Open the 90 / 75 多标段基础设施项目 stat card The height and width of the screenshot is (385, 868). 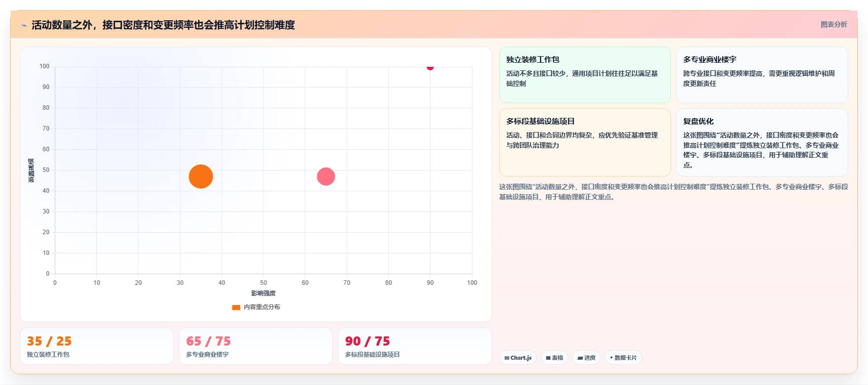click(415, 346)
